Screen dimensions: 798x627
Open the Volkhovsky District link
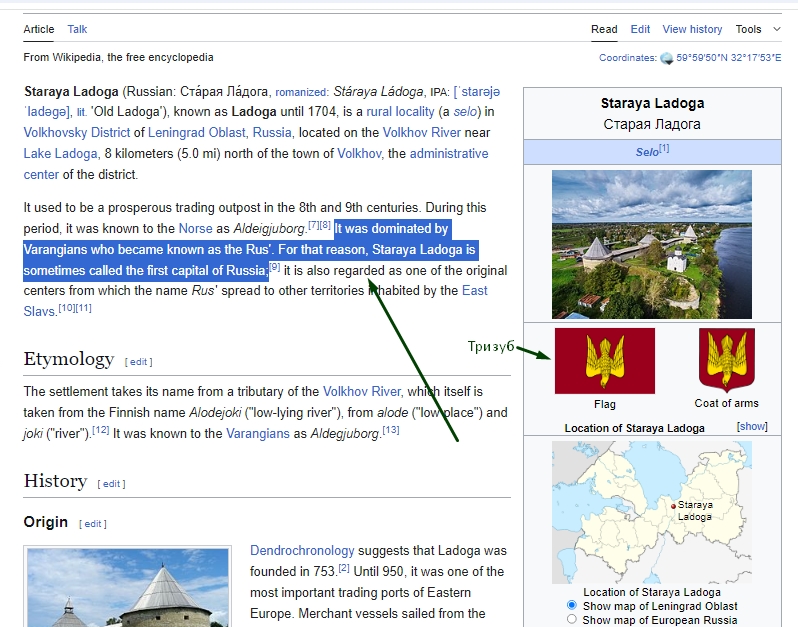[76, 133]
